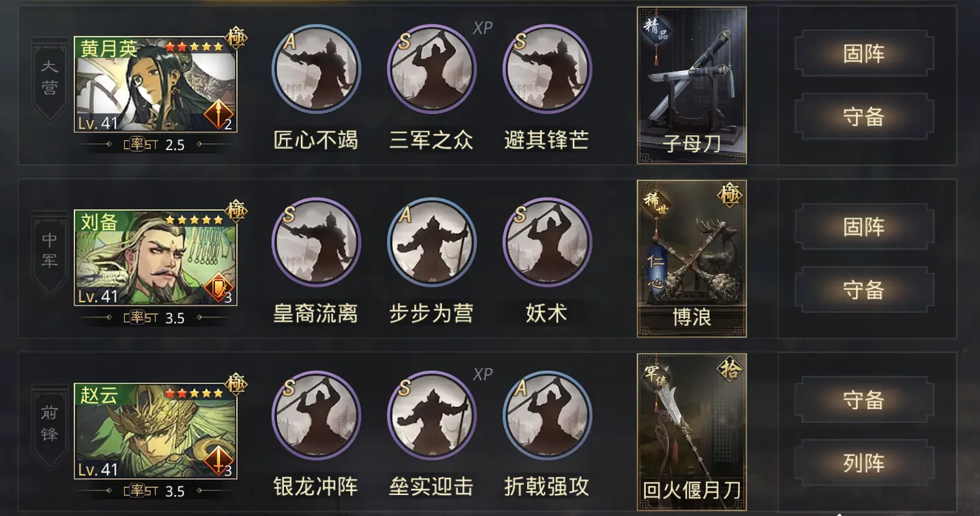Viewport: 980px width, 516px height.
Task: Click 列阵 button in 赵云 row
Action: click(x=864, y=462)
